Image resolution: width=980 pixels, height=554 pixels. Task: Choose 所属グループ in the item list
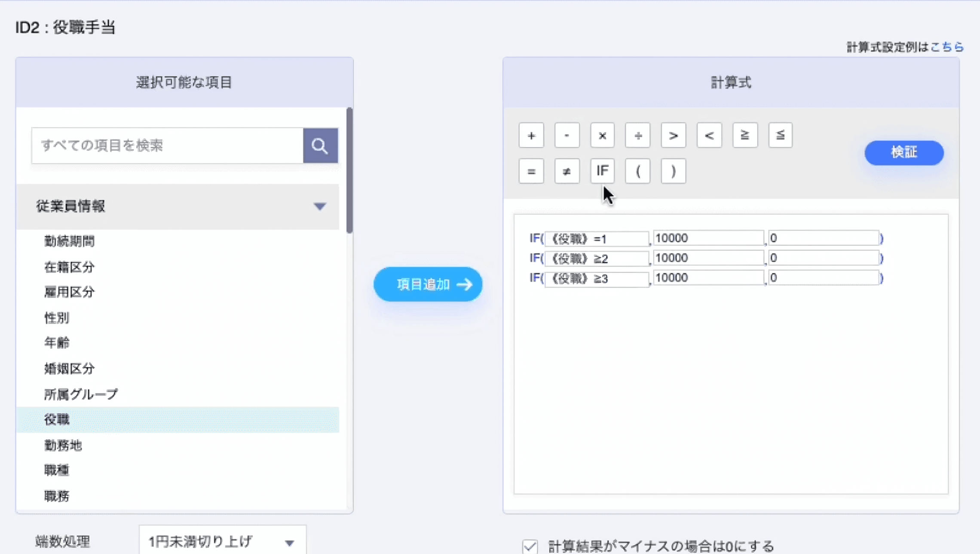81,394
